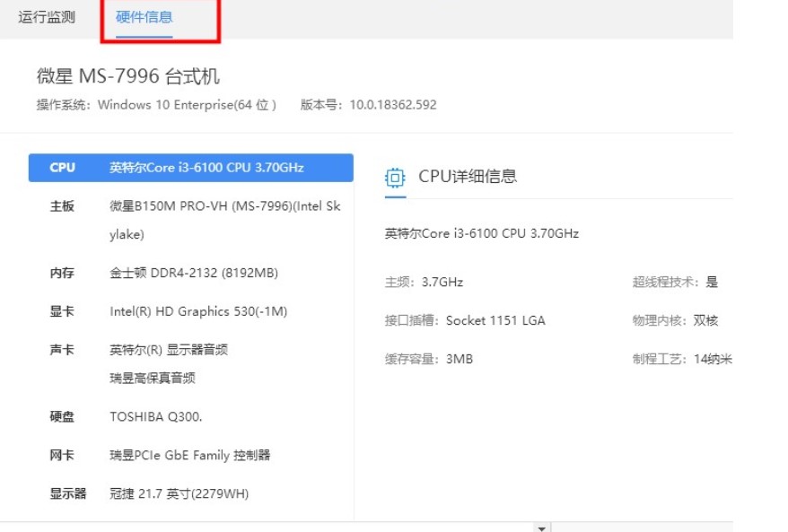Open the 硬件信息 tab
Viewport: 788px width, 532px height.
pyautogui.click(x=144, y=17)
